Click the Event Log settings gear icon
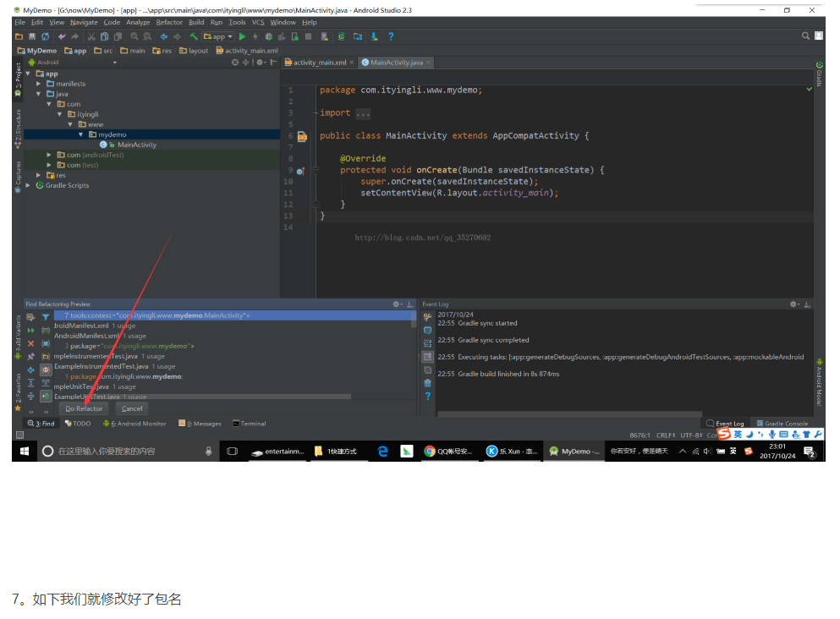Screen dimensions: 840x619 pos(793,304)
